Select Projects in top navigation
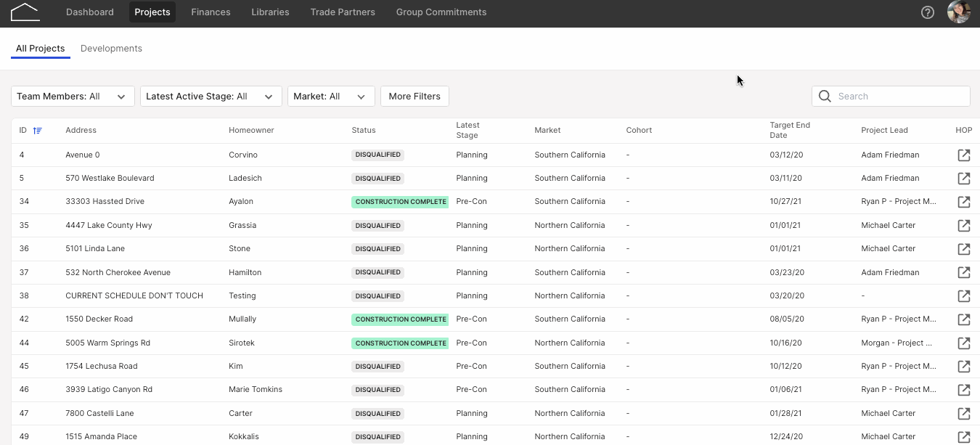 (152, 12)
